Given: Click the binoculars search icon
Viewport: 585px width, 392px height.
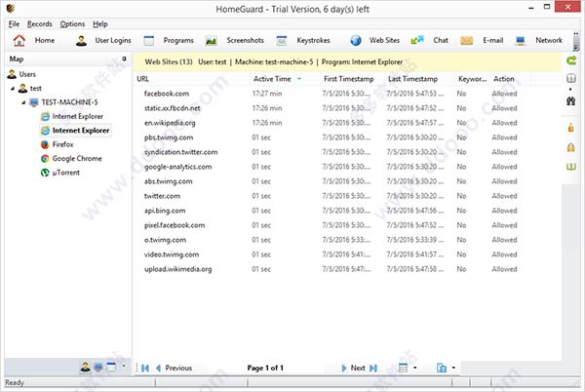Looking at the screenshot, I should (x=570, y=100).
